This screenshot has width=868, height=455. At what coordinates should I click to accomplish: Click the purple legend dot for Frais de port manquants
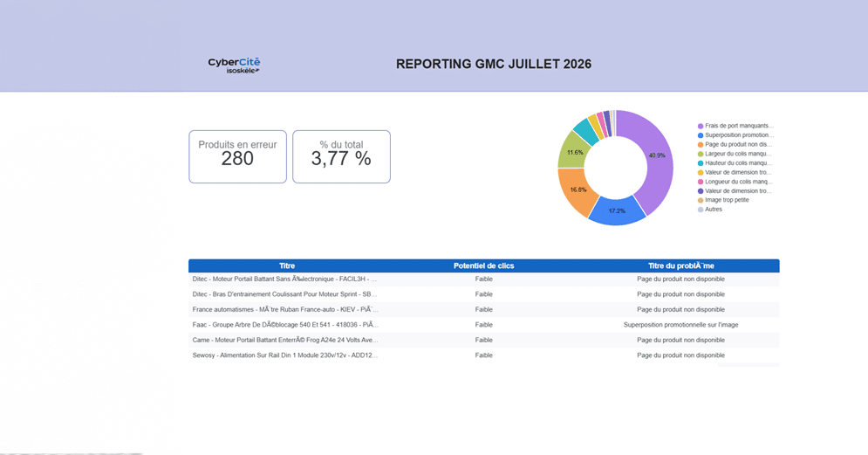[x=701, y=127]
